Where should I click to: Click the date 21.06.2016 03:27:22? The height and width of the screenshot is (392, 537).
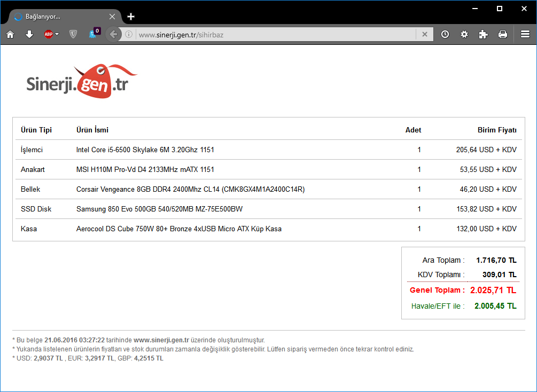[x=74, y=340]
